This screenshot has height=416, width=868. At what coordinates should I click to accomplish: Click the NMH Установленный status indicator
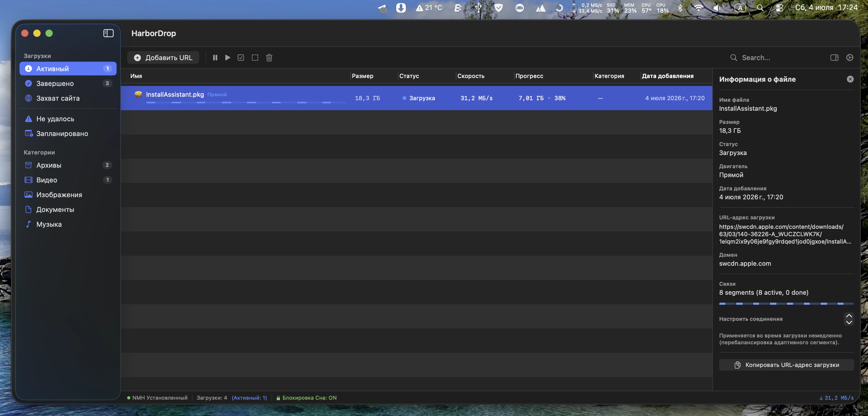(157, 398)
